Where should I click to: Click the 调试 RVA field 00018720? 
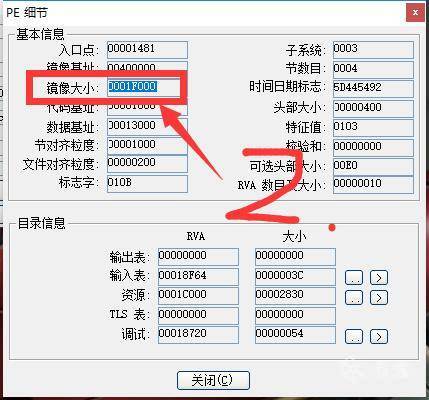(198, 335)
